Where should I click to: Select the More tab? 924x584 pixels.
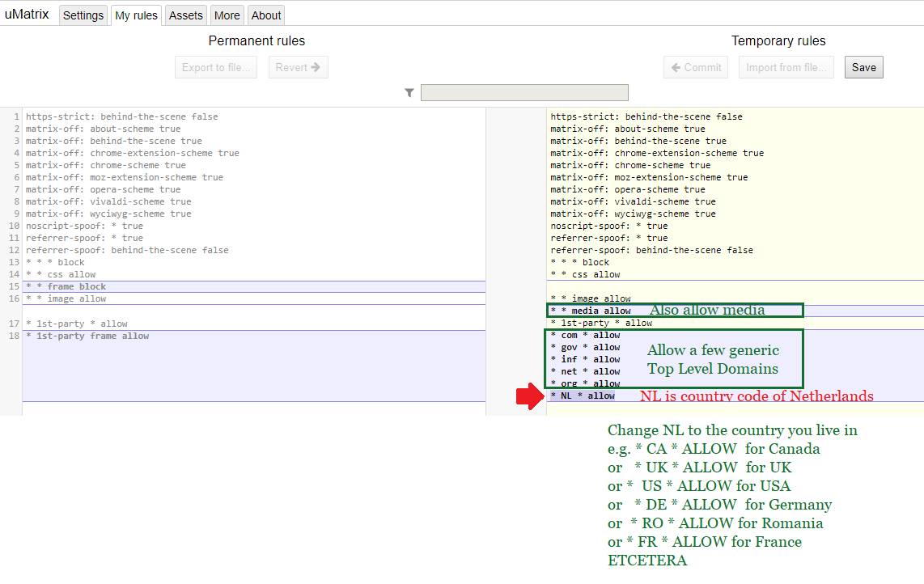pos(227,15)
